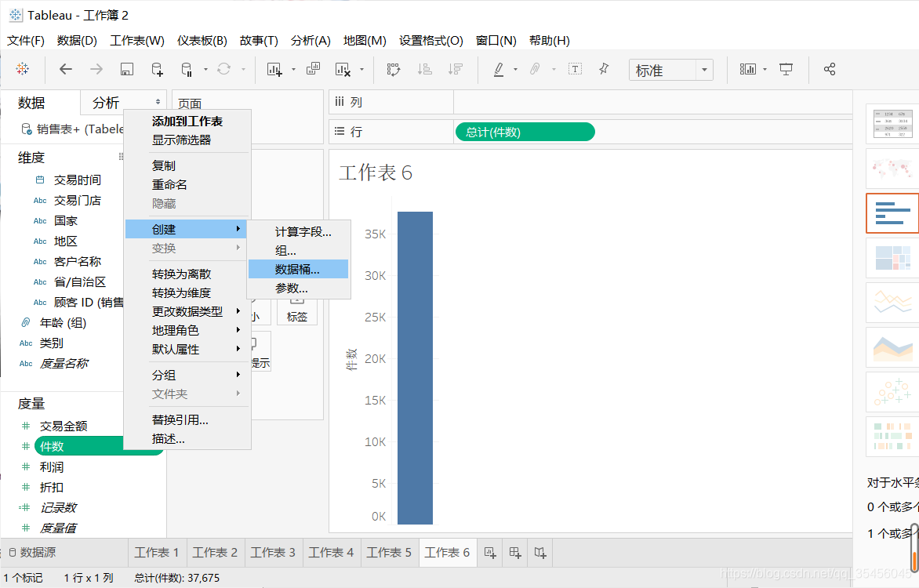Open the 标准 fit dropdown
Image resolution: width=919 pixels, height=588 pixels.
[704, 70]
